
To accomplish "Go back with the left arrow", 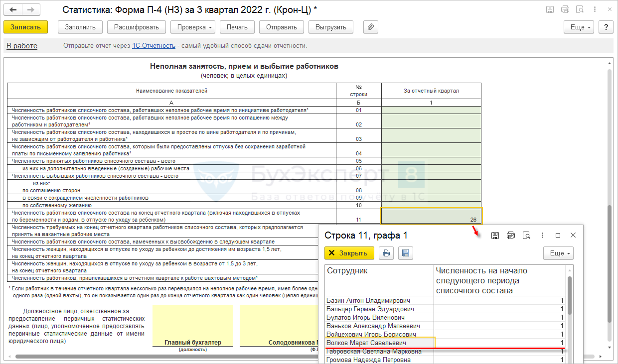I will coord(13,10).
